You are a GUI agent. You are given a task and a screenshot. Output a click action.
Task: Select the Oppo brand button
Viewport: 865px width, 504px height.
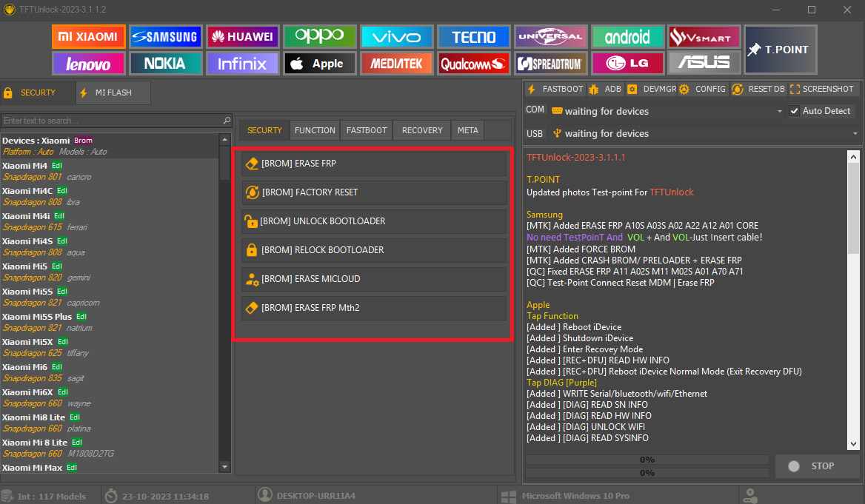[319, 37]
